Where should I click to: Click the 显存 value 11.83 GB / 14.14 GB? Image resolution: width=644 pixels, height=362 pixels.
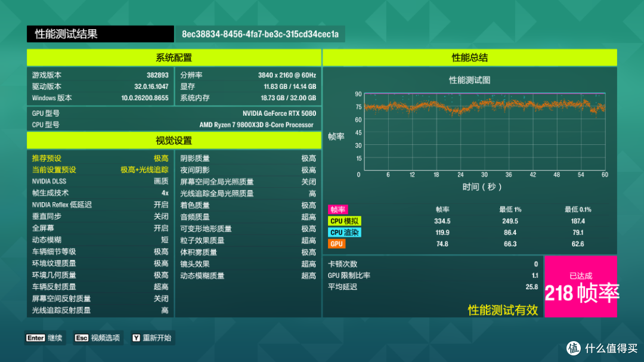(x=290, y=86)
